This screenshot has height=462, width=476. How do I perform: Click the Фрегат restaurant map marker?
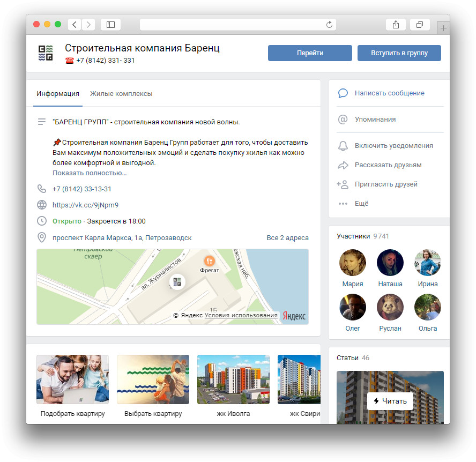[x=209, y=260]
